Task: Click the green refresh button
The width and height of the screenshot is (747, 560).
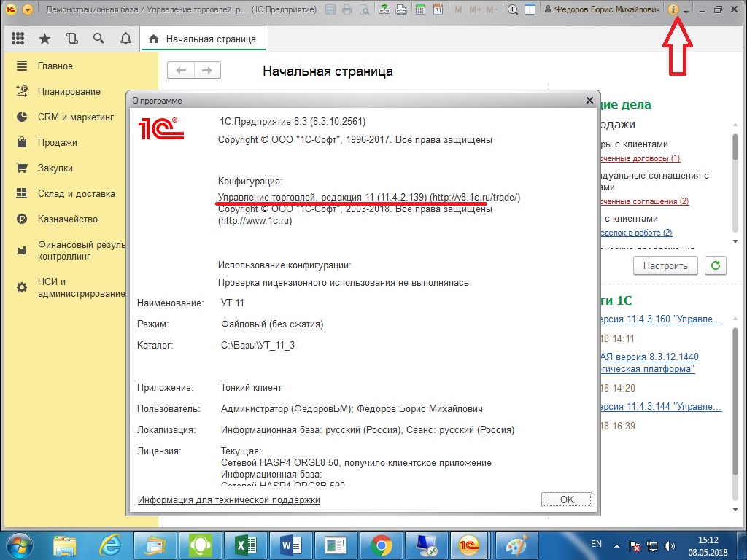Action: tap(716, 265)
